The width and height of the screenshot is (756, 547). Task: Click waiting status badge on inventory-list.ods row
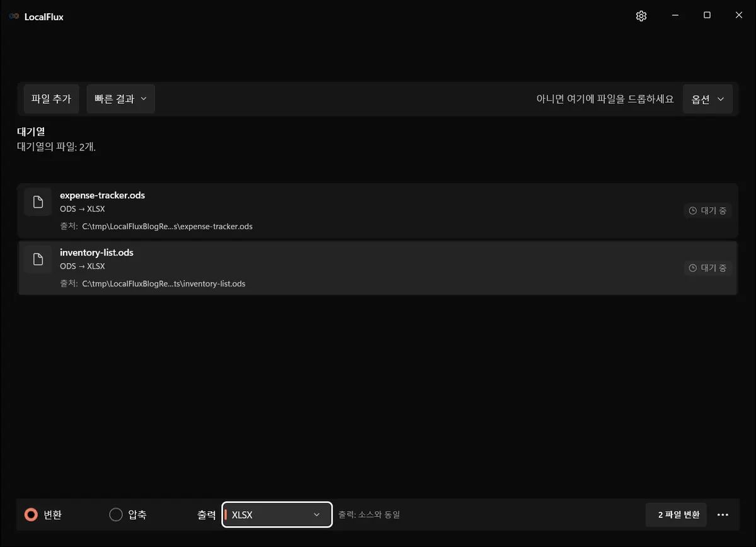click(707, 268)
